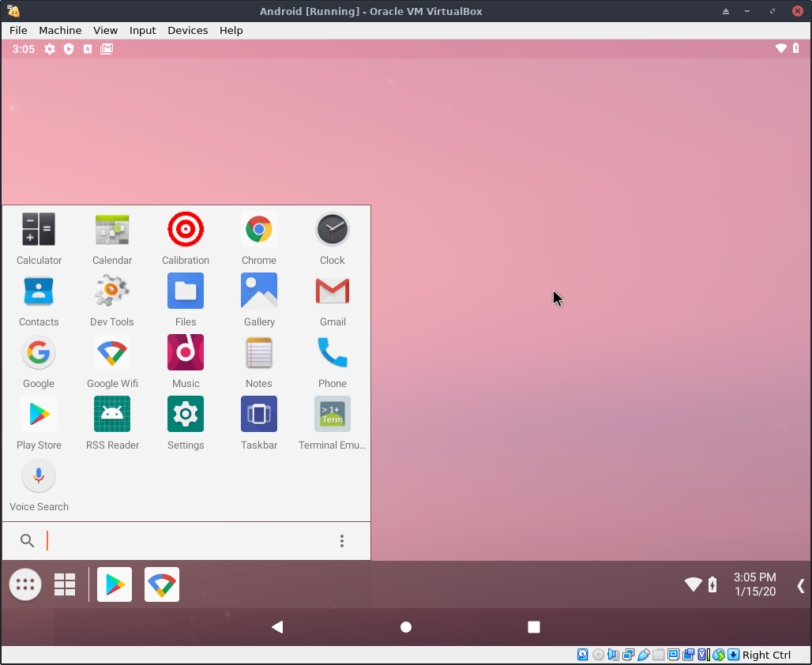Image resolution: width=812 pixels, height=665 pixels.
Task: Click the keyboard 'A' indicator in status bar
Action: [88, 49]
